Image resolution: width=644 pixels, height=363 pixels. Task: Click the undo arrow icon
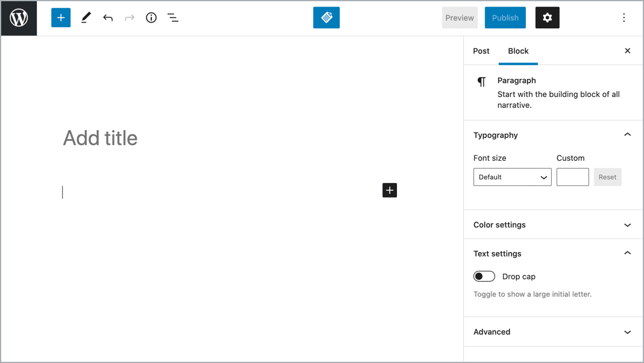(108, 17)
